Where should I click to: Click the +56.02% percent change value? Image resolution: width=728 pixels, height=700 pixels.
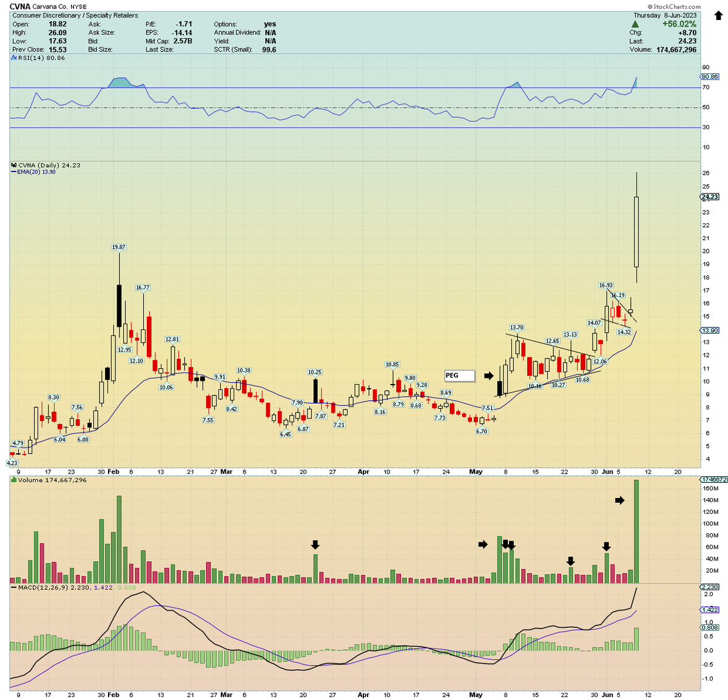point(679,24)
